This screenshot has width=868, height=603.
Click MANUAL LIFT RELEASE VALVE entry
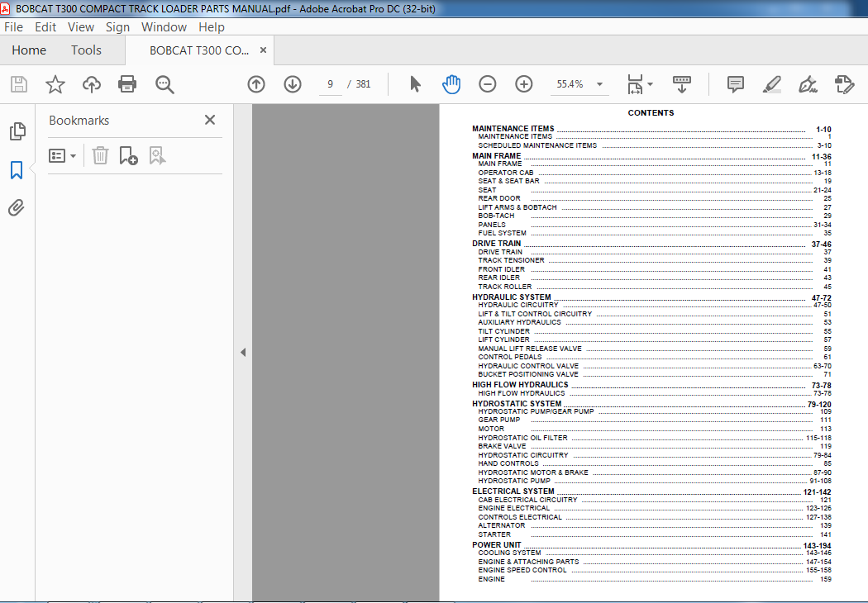click(x=530, y=349)
